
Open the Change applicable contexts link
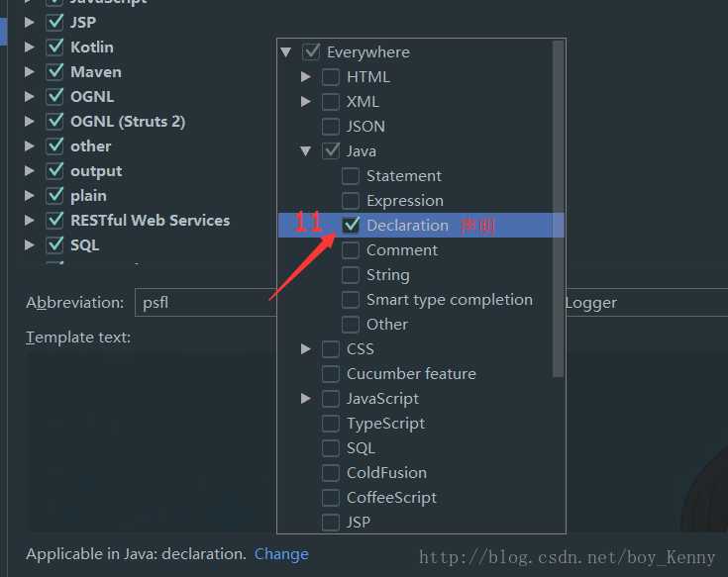281,554
